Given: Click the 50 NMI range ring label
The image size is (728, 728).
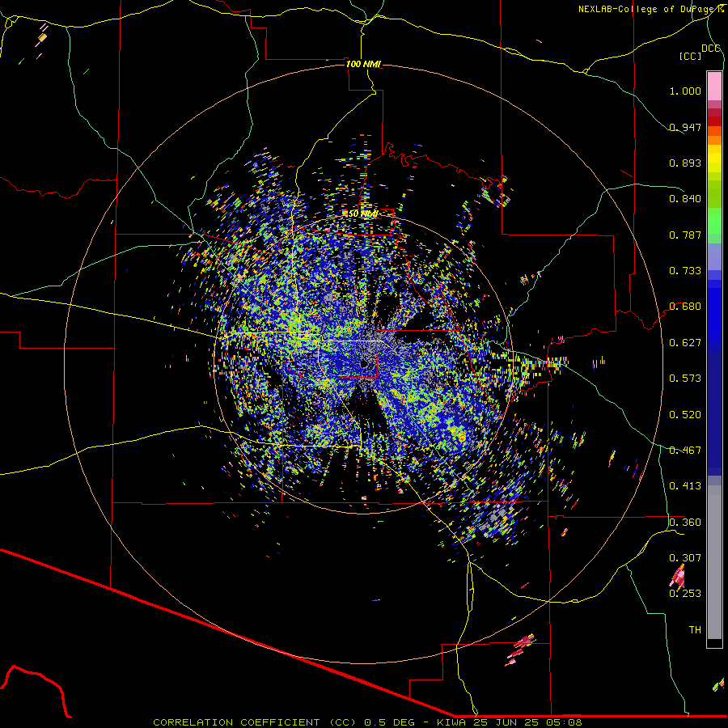Looking at the screenshot, I should (x=363, y=214).
